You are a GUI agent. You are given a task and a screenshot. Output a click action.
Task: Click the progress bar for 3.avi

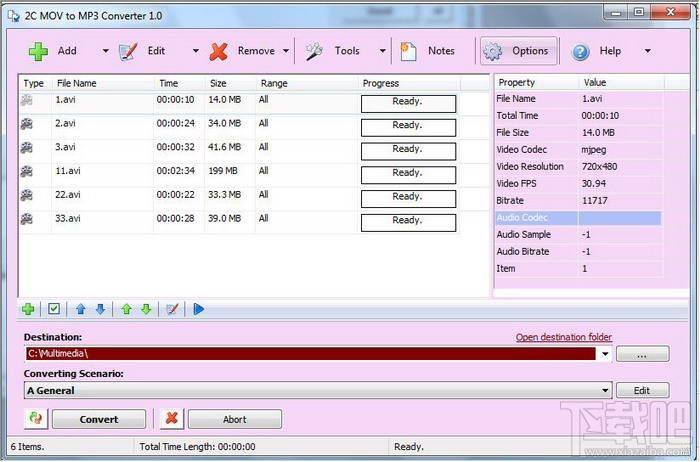(408, 149)
